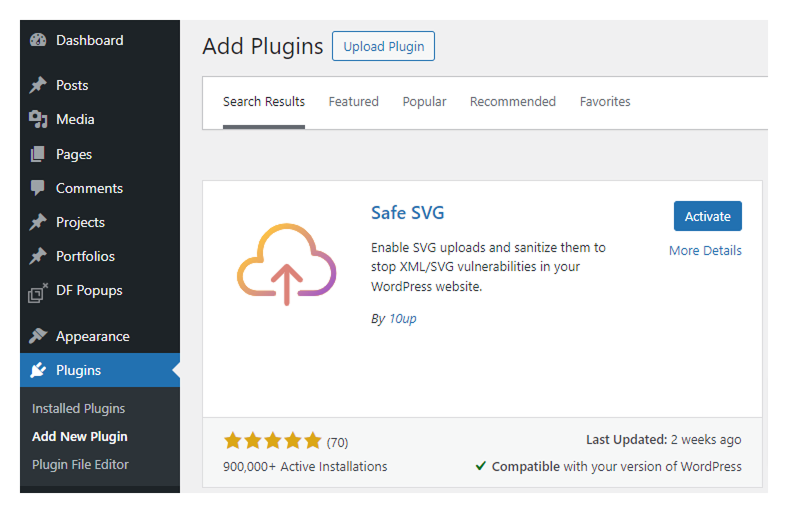Image resolution: width=788 pixels, height=513 pixels.
Task: Click the Compatible with your version text
Action: click(x=617, y=466)
